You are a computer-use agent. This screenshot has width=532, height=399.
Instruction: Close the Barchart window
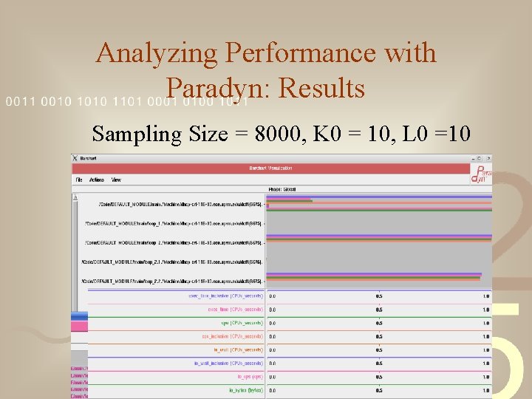(x=489, y=158)
